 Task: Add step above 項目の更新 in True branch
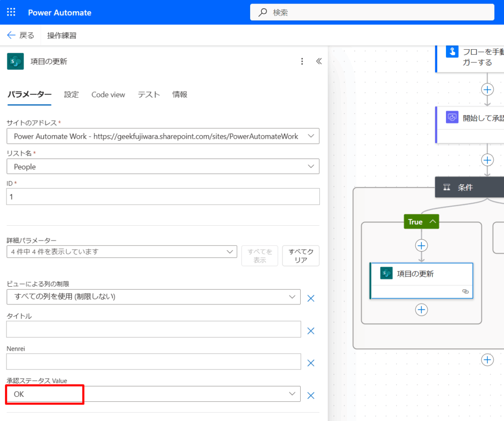pyautogui.click(x=421, y=245)
